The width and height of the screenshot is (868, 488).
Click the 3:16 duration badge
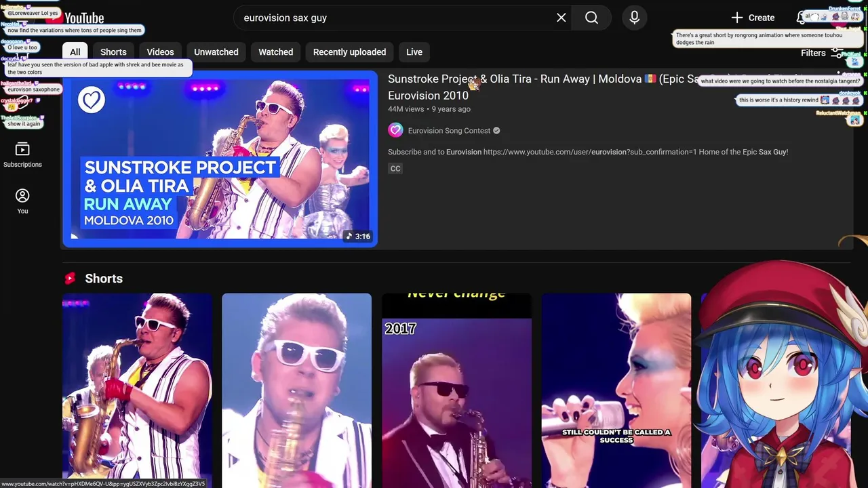(358, 236)
